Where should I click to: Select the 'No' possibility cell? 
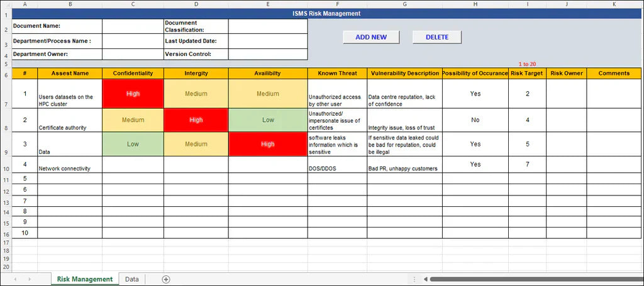475,120
